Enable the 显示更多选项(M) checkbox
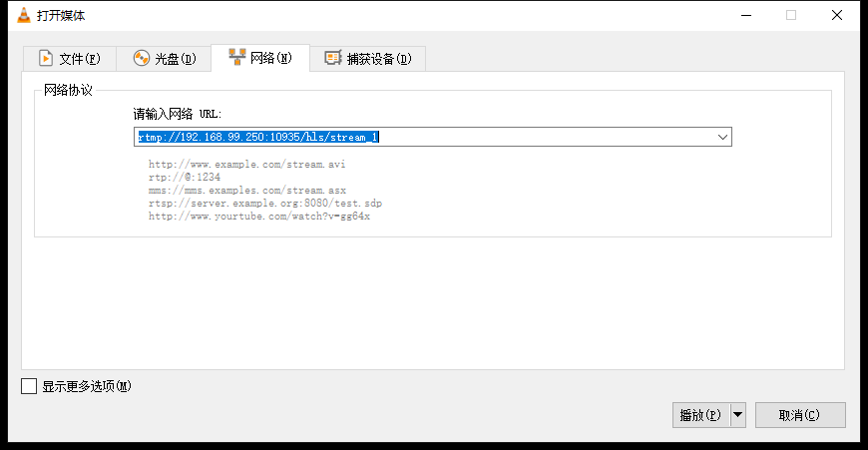The height and width of the screenshot is (450, 868). tap(29, 386)
